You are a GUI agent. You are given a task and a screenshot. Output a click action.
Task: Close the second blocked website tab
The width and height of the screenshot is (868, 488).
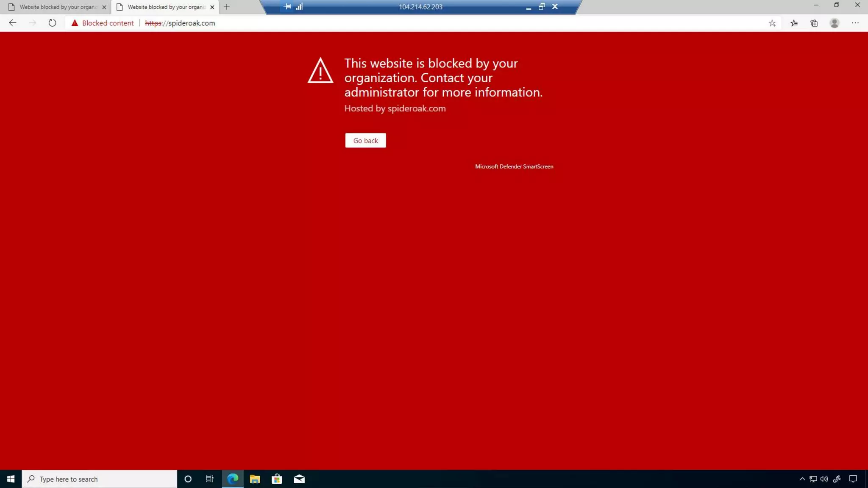pos(212,7)
